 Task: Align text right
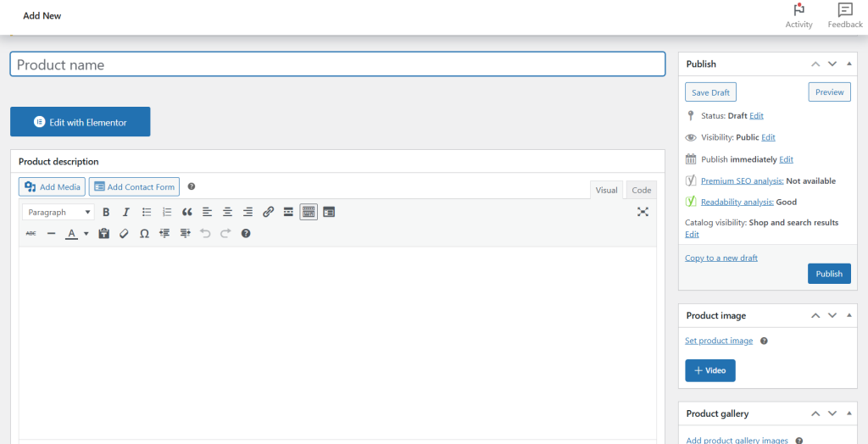[x=248, y=212]
